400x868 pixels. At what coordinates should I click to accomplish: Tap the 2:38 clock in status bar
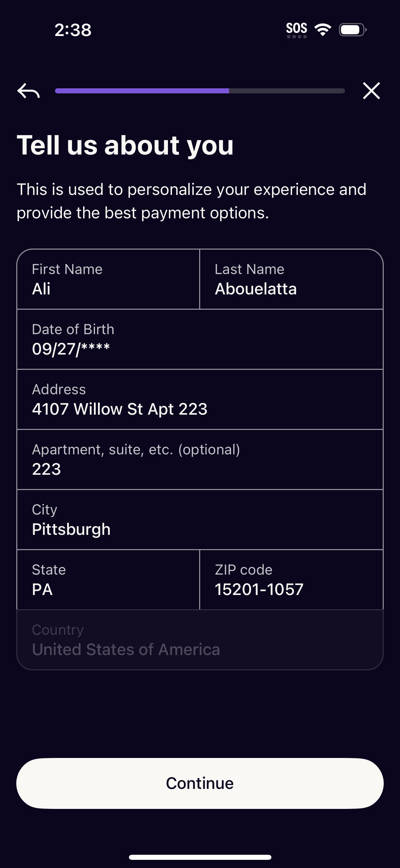pyautogui.click(x=73, y=30)
